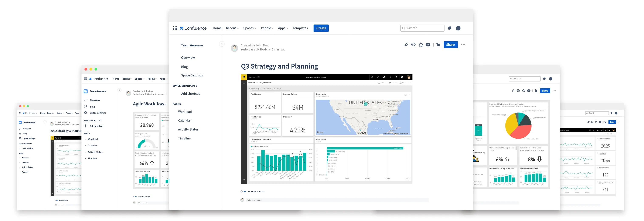This screenshot has height=221, width=644.
Task: Collapse the sidebar in the Agile Workflows window
Action: point(119,90)
